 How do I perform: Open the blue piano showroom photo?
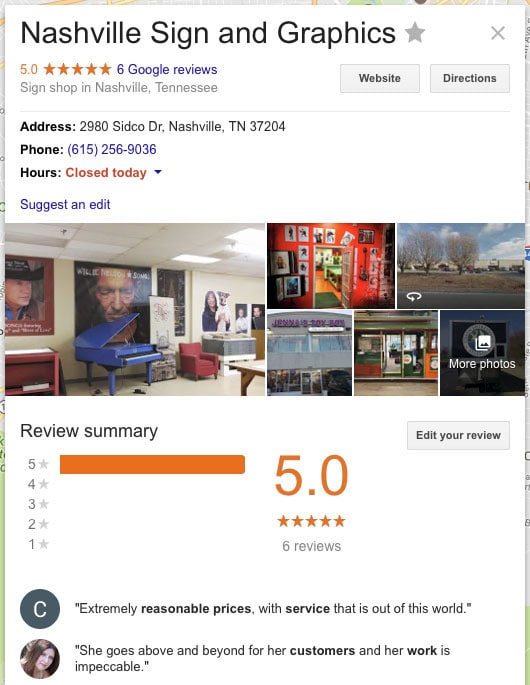135,309
